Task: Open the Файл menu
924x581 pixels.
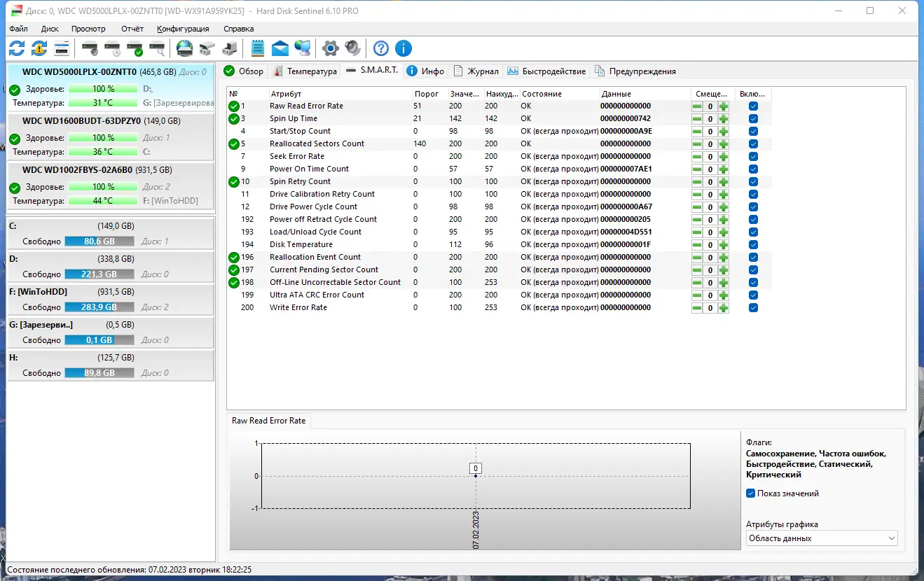Action: point(19,29)
